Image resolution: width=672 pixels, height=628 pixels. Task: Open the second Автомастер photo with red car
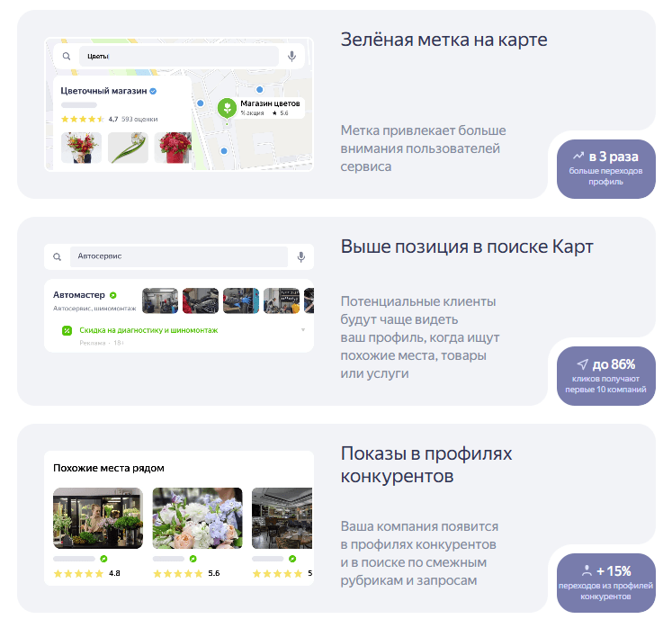pyautogui.click(x=200, y=301)
